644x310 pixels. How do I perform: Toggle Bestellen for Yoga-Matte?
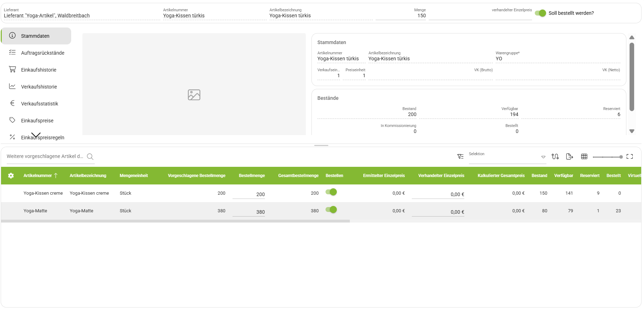click(x=331, y=210)
